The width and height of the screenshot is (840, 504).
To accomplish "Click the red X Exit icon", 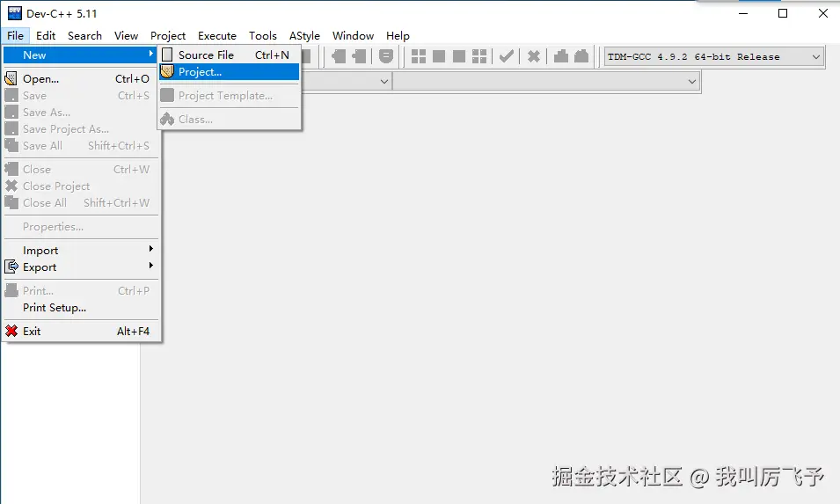I will point(11,331).
